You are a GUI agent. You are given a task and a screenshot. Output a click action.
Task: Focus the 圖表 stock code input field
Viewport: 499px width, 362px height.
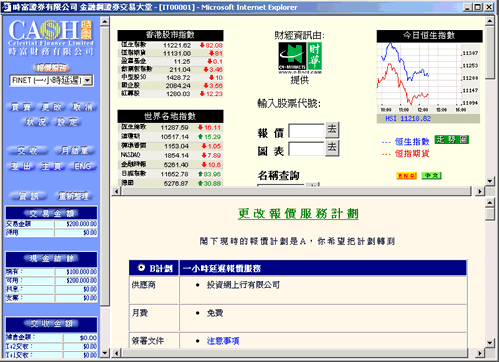(306, 149)
